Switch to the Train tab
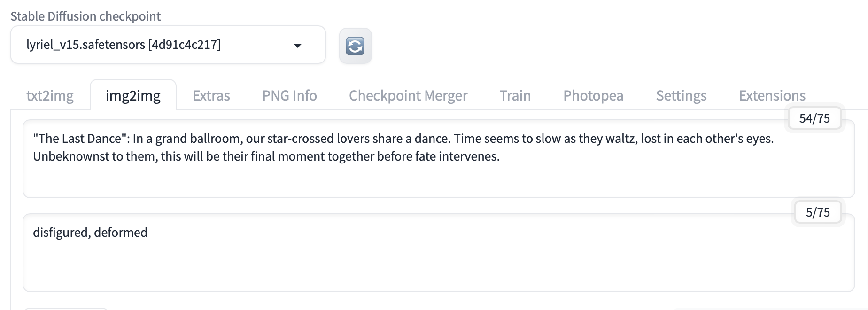The height and width of the screenshot is (310, 868). pos(515,95)
